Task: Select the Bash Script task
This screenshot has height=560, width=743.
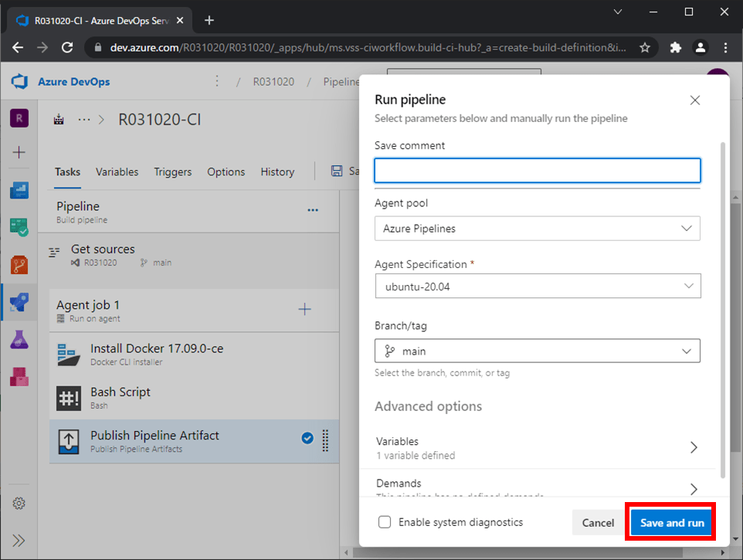Action: tap(195, 398)
